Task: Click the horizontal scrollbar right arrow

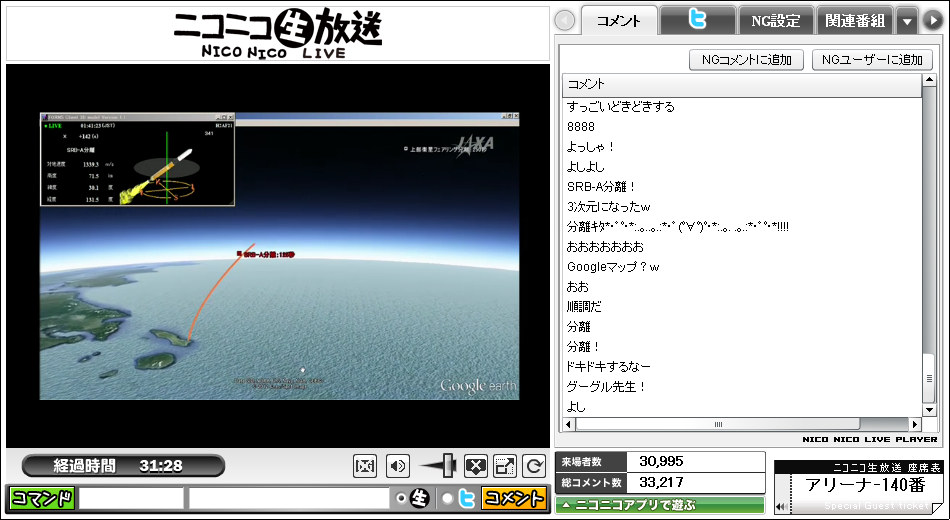Action: pyautogui.click(x=915, y=424)
